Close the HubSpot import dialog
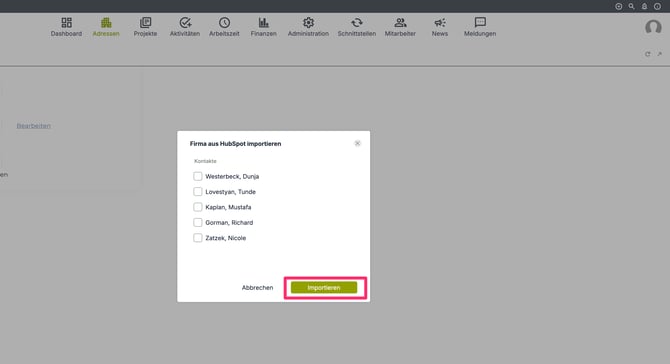Image resolution: width=670 pixels, height=364 pixels. pos(358,144)
